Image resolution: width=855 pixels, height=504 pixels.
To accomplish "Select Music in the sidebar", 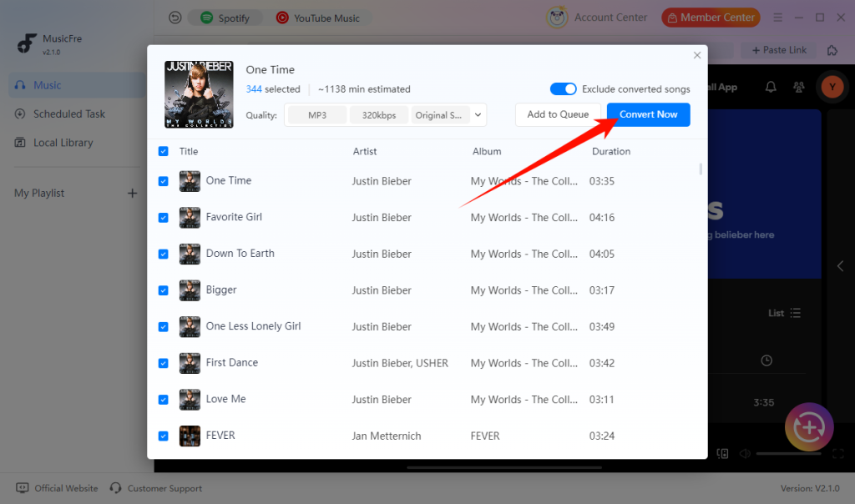I will click(77, 85).
